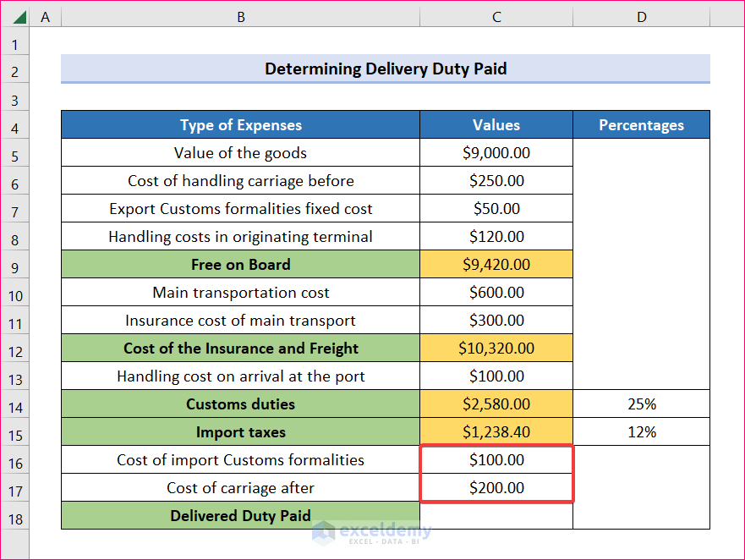Click the Determining Delivery Duty Paid title
This screenshot has height=560, width=745.
386,69
